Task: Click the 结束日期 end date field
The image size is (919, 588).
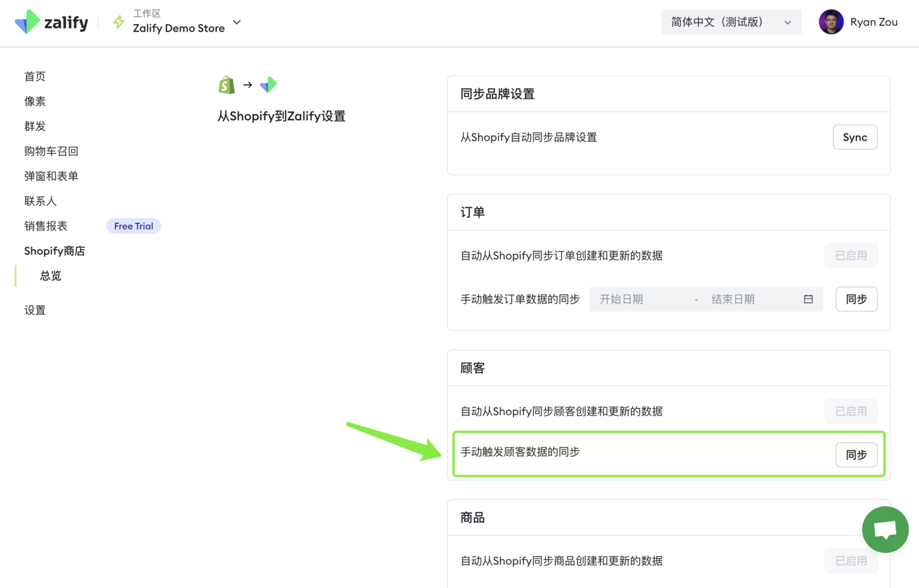Action: coord(747,299)
